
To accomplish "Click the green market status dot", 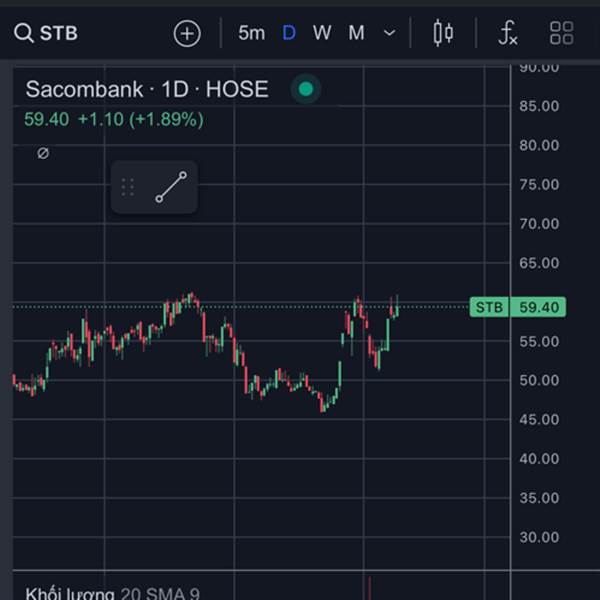I will coord(306,89).
